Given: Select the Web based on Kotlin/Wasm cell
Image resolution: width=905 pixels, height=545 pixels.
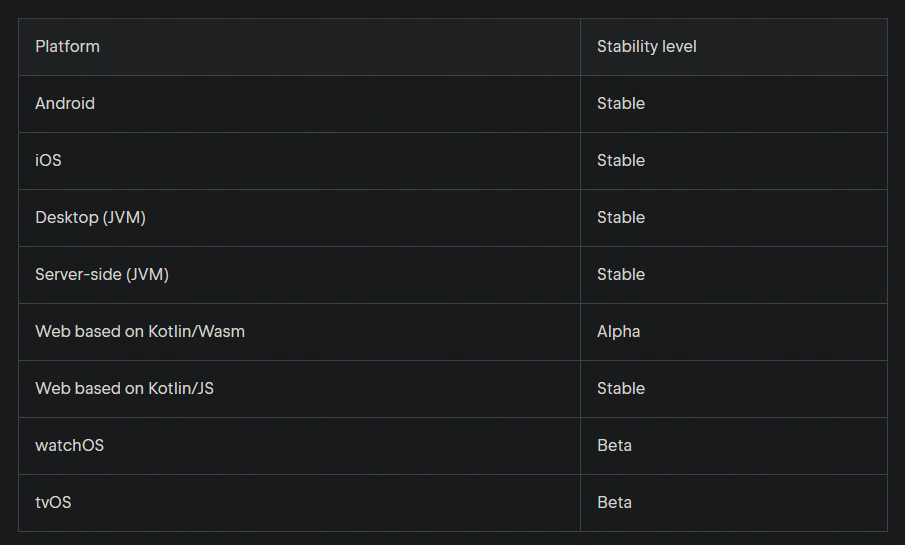Looking at the screenshot, I should pyautogui.click(x=140, y=331).
